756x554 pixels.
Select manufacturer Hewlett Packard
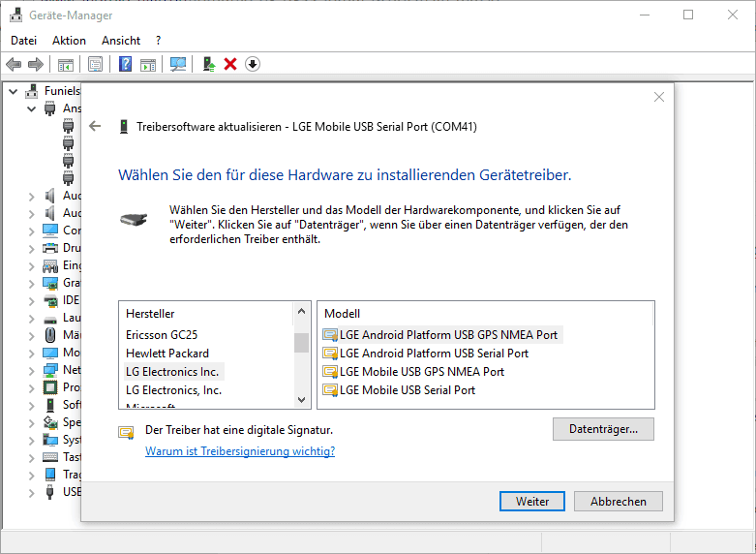coord(167,354)
